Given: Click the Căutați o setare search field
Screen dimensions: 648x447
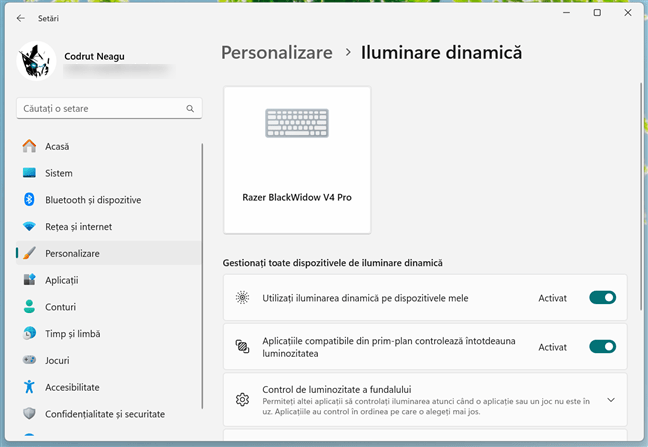Looking at the screenshot, I should (100, 108).
